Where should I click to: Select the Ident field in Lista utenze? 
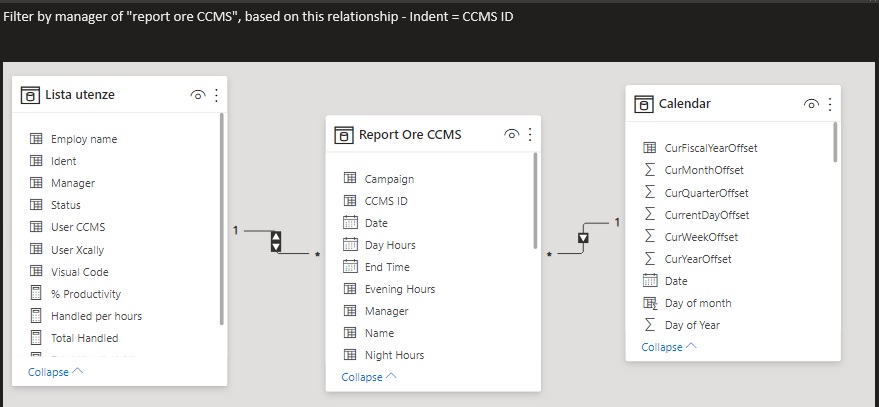63,161
